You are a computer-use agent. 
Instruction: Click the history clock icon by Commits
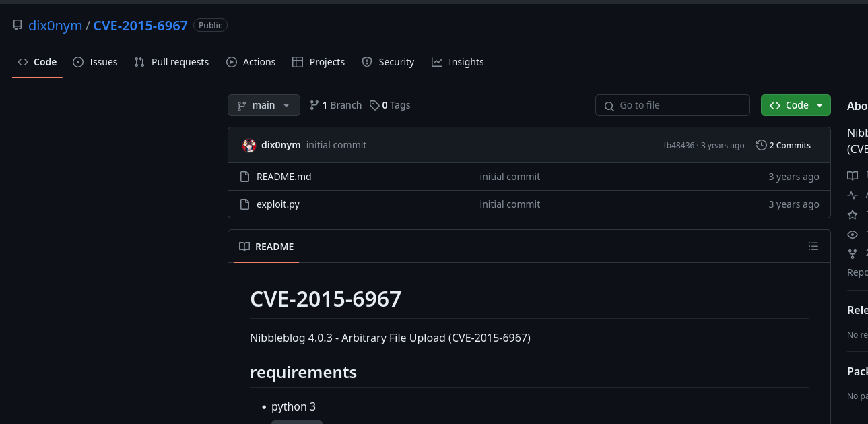click(762, 145)
